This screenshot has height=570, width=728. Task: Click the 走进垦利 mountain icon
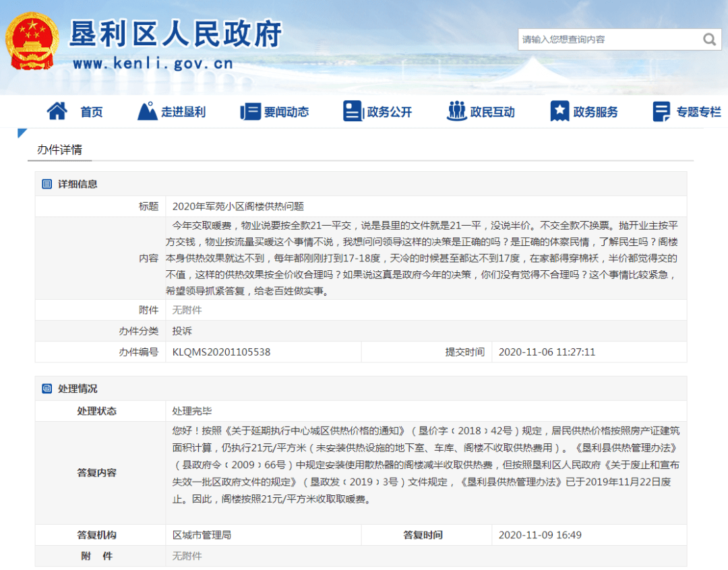146,111
